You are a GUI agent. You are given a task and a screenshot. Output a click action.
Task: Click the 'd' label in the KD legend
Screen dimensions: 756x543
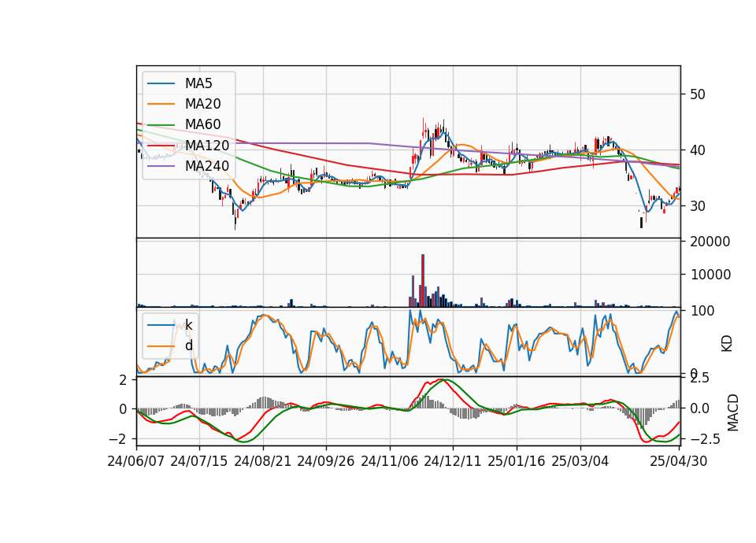click(188, 345)
